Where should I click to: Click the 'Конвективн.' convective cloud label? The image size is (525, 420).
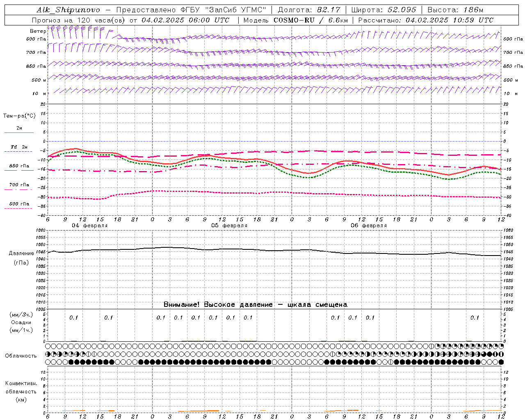(21, 383)
